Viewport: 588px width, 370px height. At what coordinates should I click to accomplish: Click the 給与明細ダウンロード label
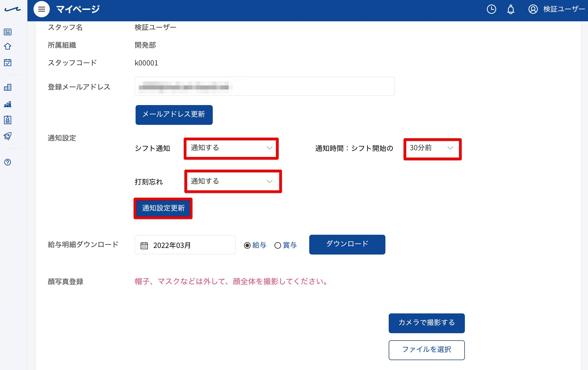83,245
